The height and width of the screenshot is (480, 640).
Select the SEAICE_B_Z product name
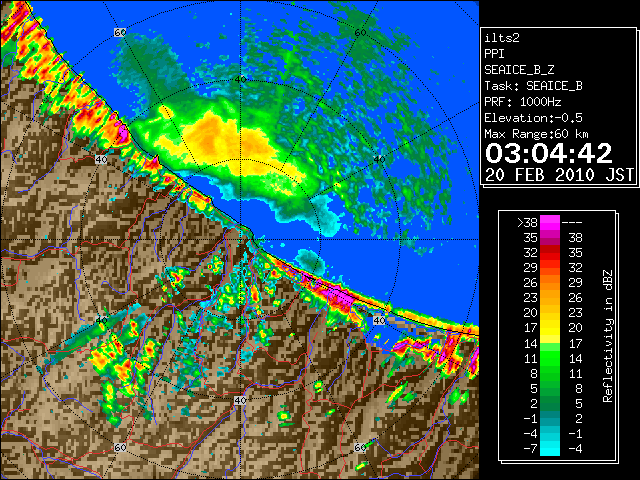click(519, 70)
